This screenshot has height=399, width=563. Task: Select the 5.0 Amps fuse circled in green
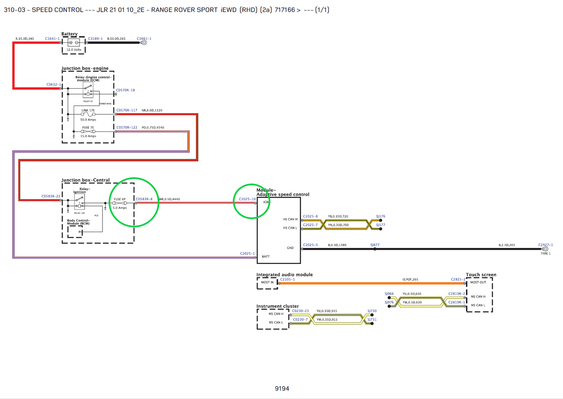(120, 203)
